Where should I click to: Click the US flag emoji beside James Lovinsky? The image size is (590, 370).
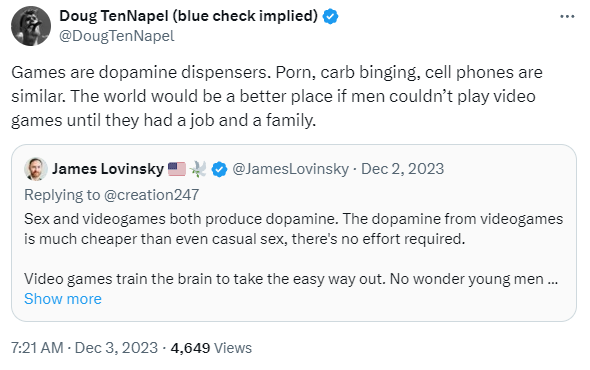coord(177,169)
